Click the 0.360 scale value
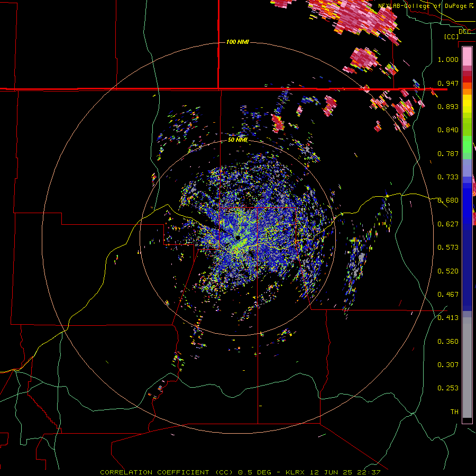 tap(448, 341)
